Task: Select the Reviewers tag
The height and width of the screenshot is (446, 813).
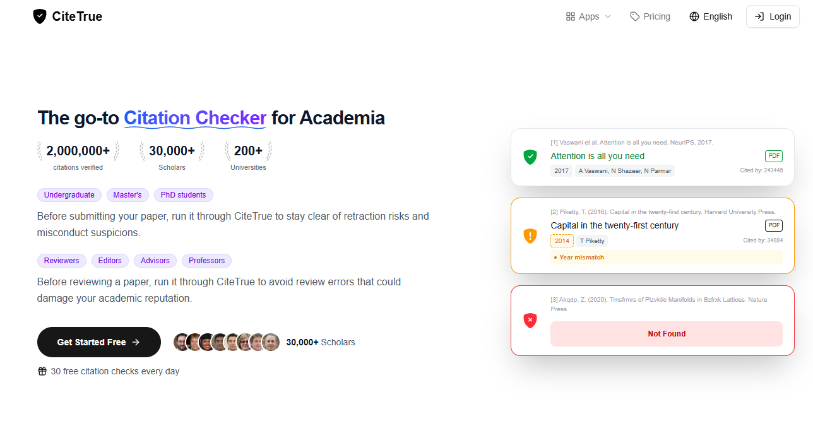Action: tap(61, 260)
